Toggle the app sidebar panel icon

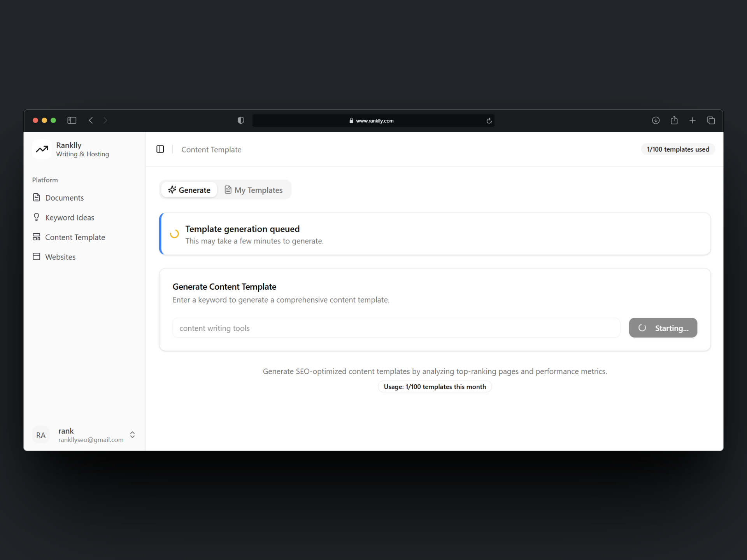coord(160,149)
